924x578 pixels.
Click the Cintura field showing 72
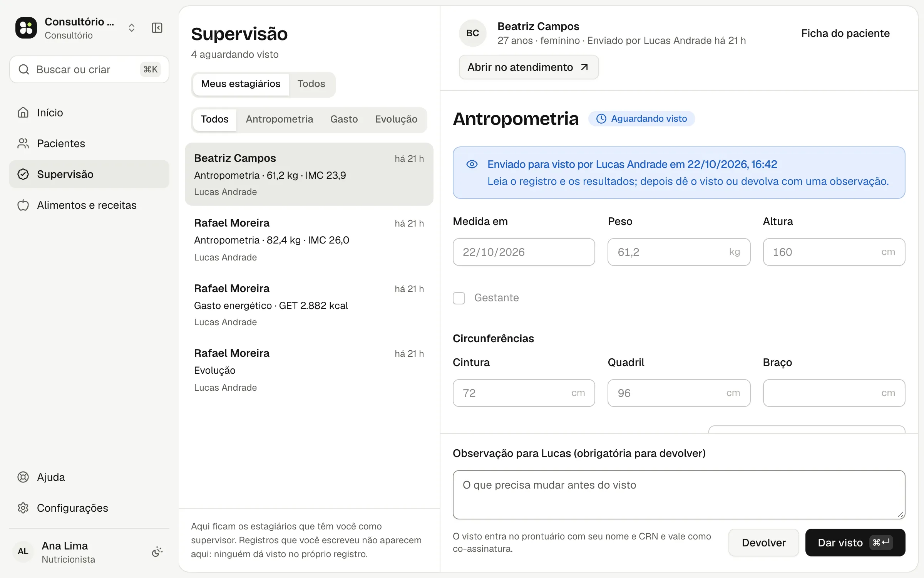pos(524,393)
